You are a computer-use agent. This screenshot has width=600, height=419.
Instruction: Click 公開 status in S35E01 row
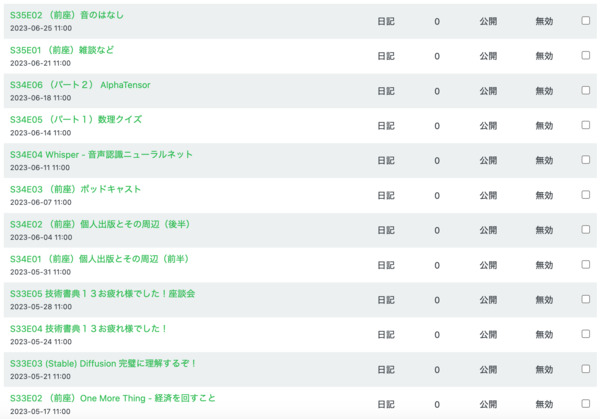pyautogui.click(x=488, y=56)
